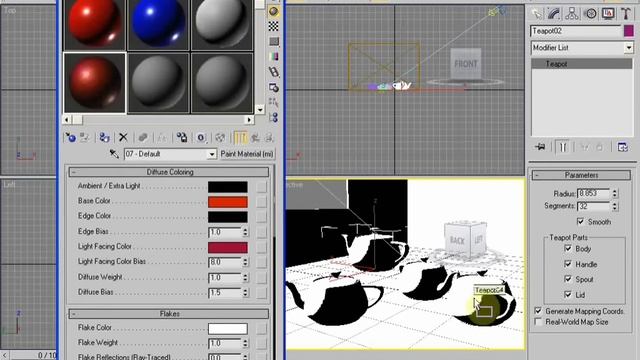
Task: Toggle the Smooth checkbox
Action: pos(580,222)
